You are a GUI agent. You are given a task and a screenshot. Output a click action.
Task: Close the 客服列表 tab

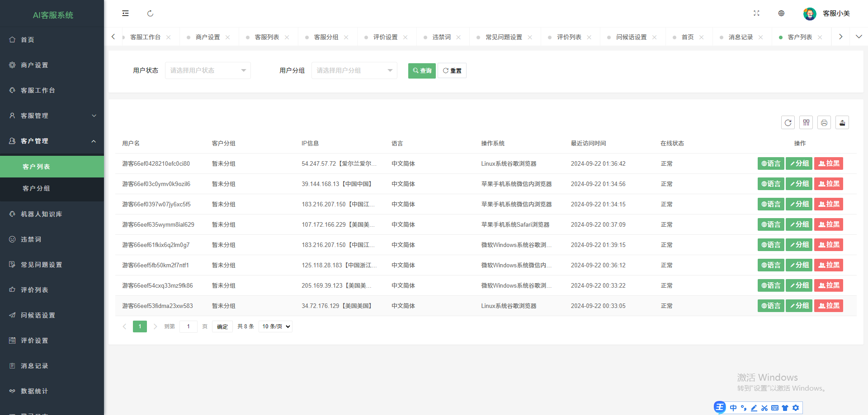(287, 37)
